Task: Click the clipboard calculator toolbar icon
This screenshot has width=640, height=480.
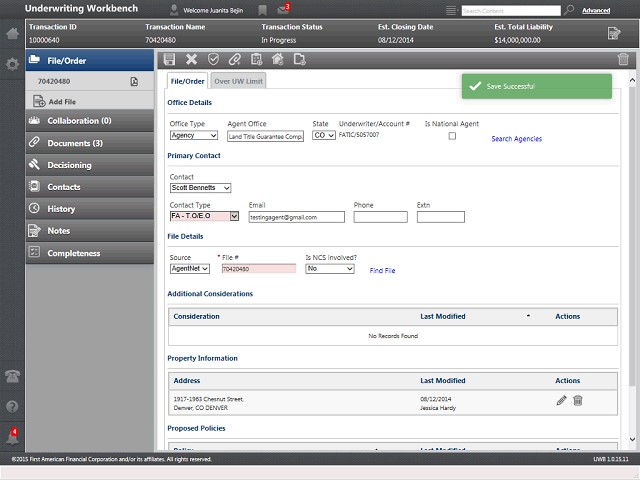Action: (x=256, y=60)
